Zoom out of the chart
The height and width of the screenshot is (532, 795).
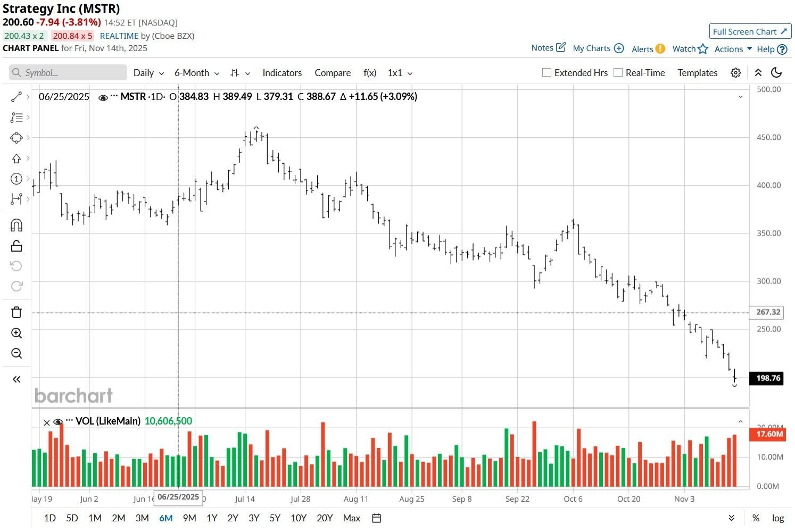(x=16, y=353)
